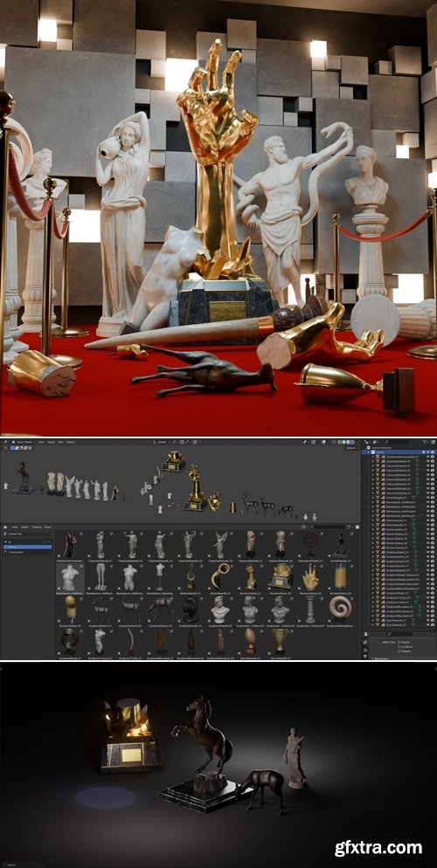
Task: Toggle Statue collection eye icon in outliner
Action: click(428, 452)
